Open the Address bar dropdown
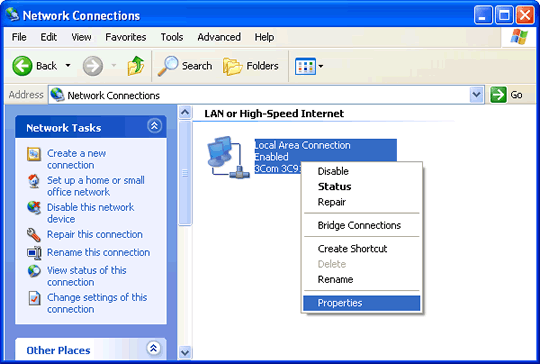 476,95
